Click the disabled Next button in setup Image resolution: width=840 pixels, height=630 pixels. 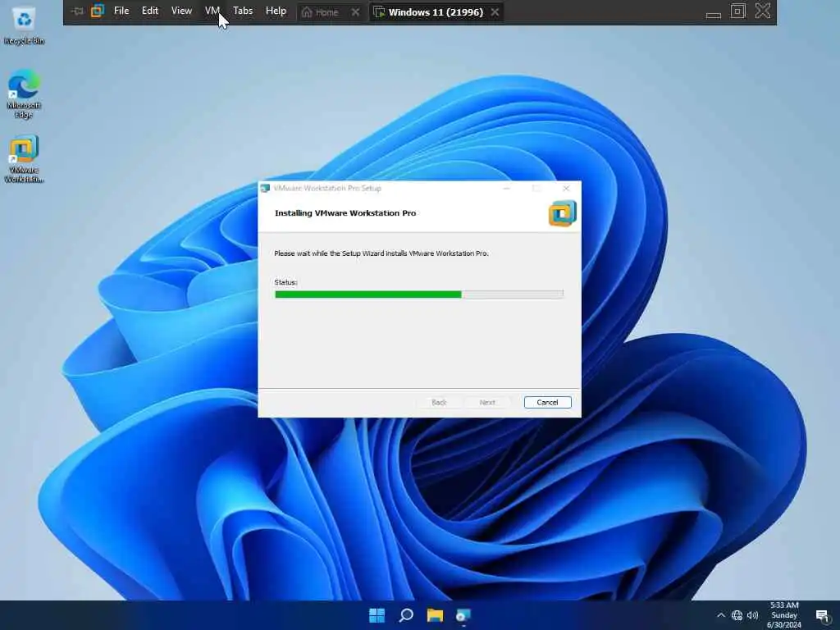(x=487, y=402)
